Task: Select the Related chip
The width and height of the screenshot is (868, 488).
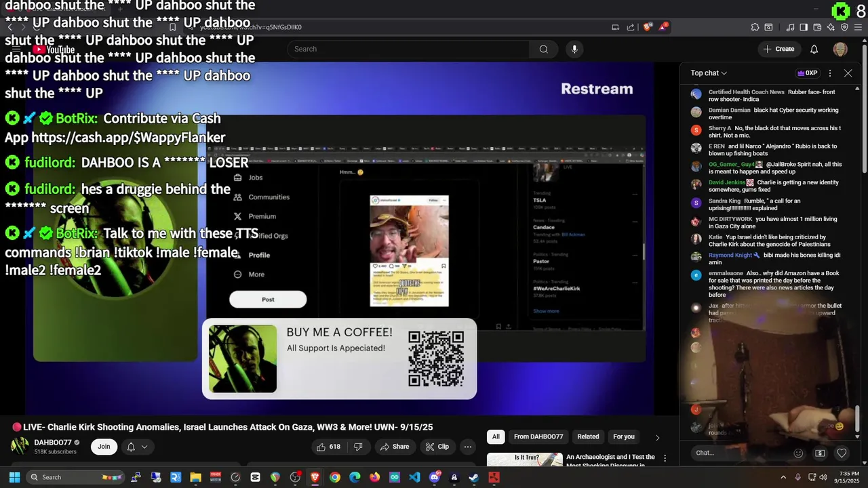Action: [588, 436]
